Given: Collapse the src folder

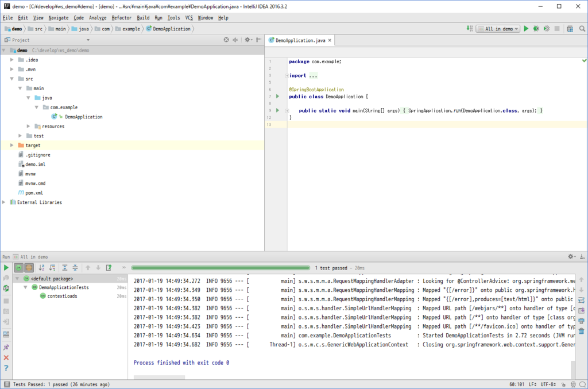Looking at the screenshot, I should tap(12, 79).
